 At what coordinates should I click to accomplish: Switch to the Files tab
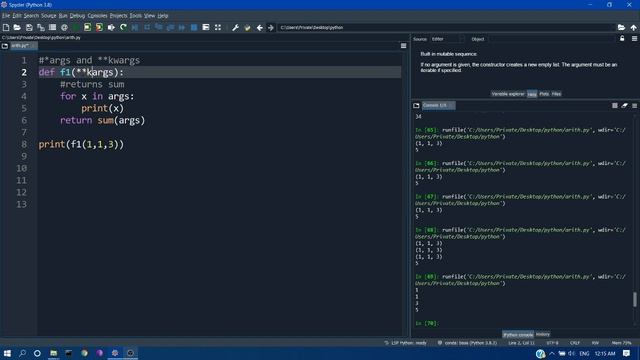pyautogui.click(x=556, y=94)
